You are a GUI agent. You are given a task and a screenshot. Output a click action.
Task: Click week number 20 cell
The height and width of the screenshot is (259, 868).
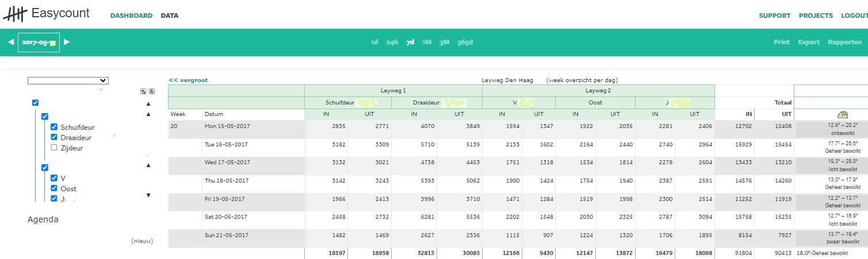pyautogui.click(x=174, y=126)
